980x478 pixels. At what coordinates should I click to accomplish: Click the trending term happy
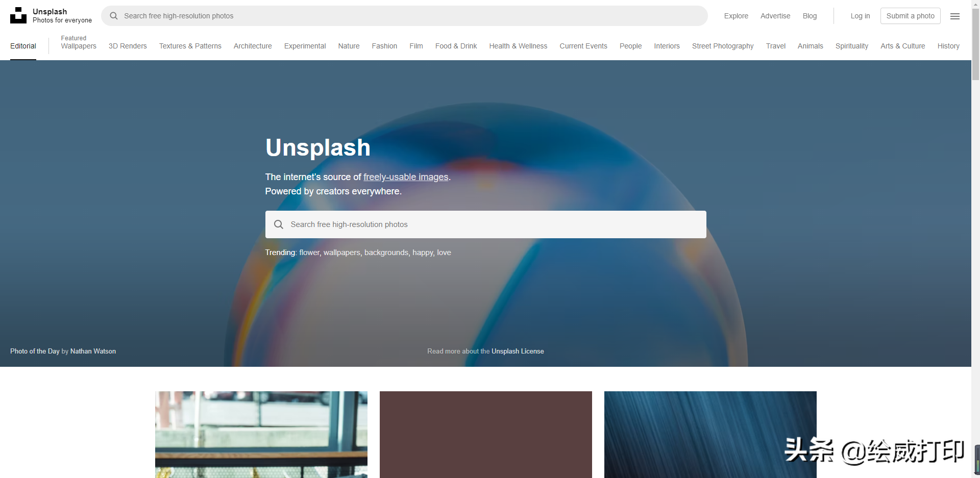tap(423, 253)
